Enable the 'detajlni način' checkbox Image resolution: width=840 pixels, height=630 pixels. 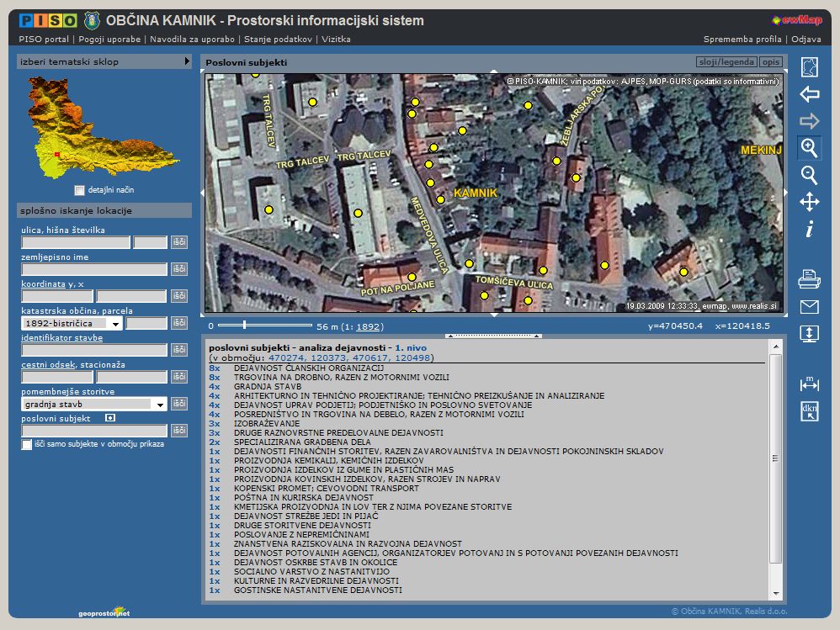point(80,190)
